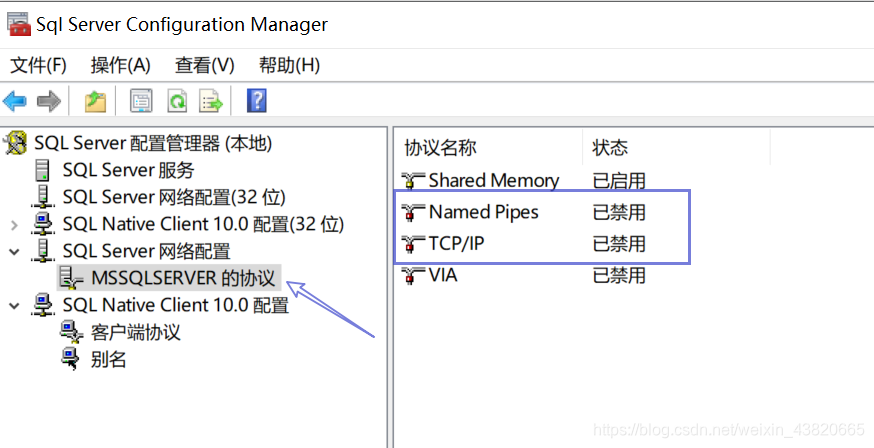Click the Export List toolbar icon
Image resolution: width=874 pixels, height=448 pixels.
(x=211, y=101)
